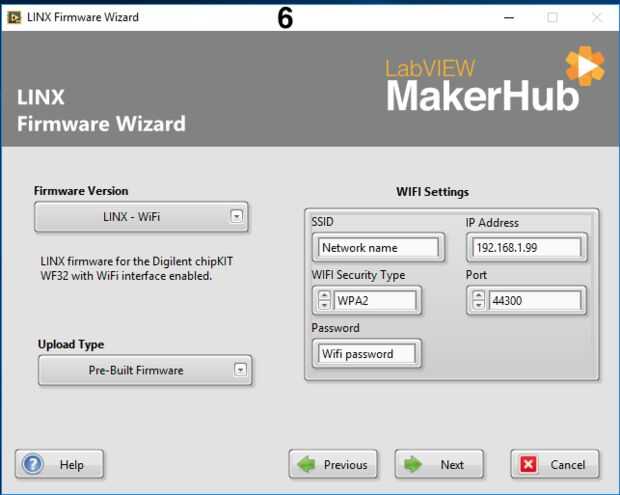Screen dimensions: 620x495
Task: Click the Port number field
Action: 535,300
